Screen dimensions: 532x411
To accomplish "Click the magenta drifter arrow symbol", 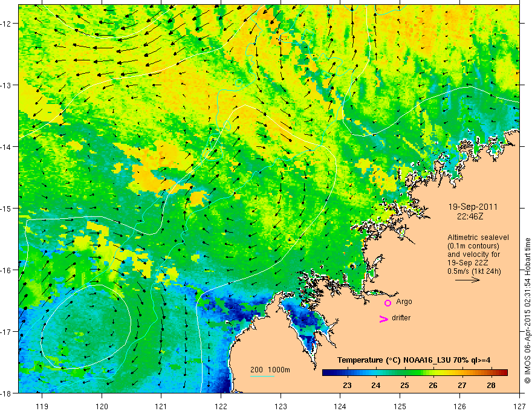I will 383,319.
